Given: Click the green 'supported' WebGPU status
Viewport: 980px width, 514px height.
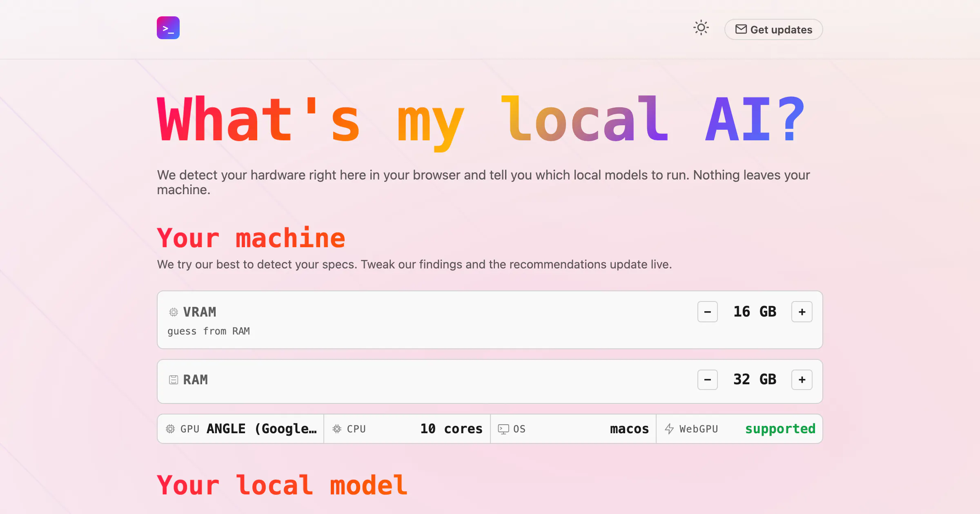Looking at the screenshot, I should pyautogui.click(x=780, y=429).
